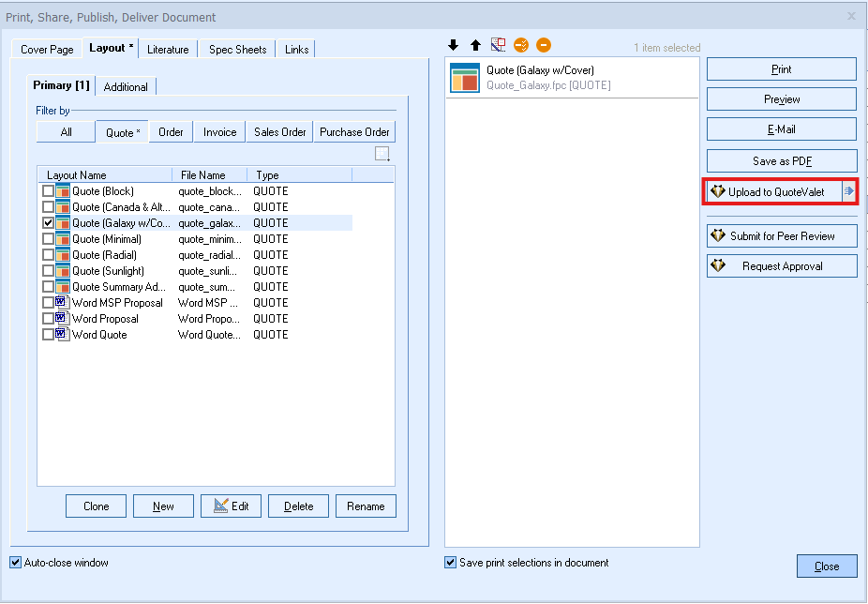
Task: Uncheck the Quote (Galaxy w/Cover) checkbox
Action: 48,223
